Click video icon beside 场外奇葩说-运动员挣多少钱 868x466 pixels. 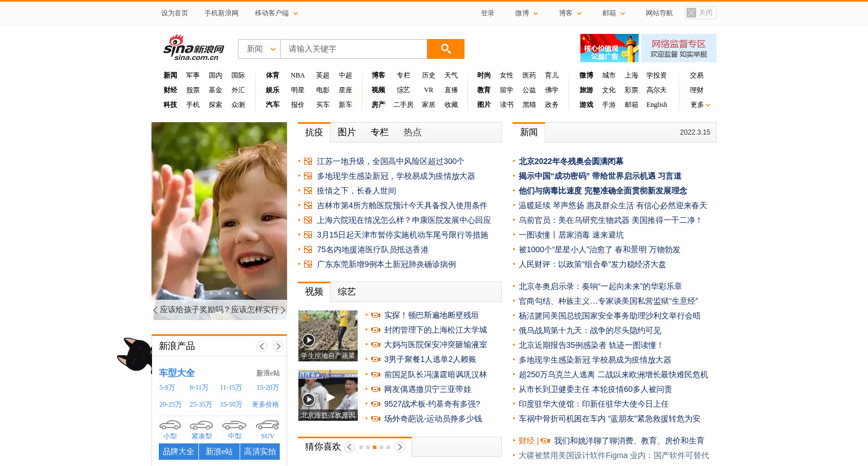[x=376, y=418]
